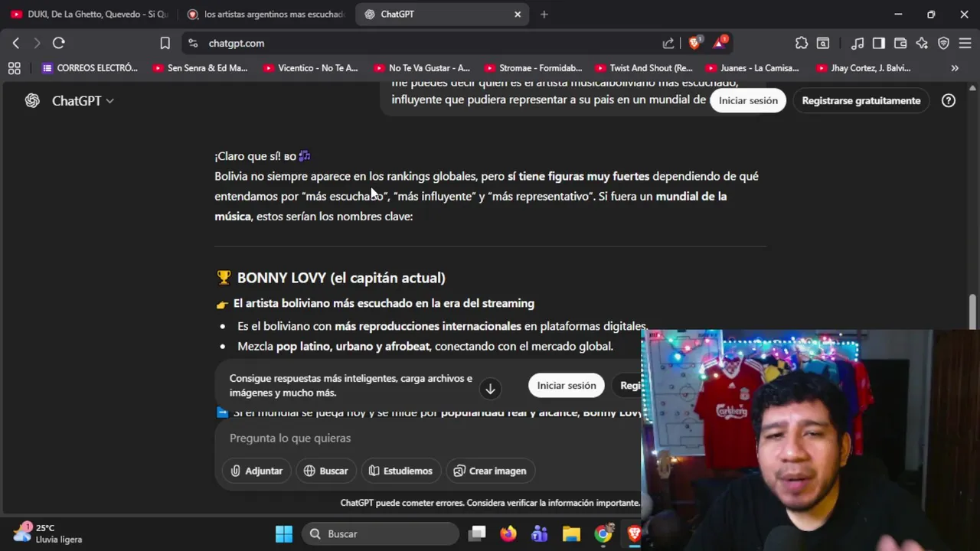This screenshot has height=551, width=980.
Task: Expand hidden bookmarks with the double chevron
Action: (x=955, y=68)
